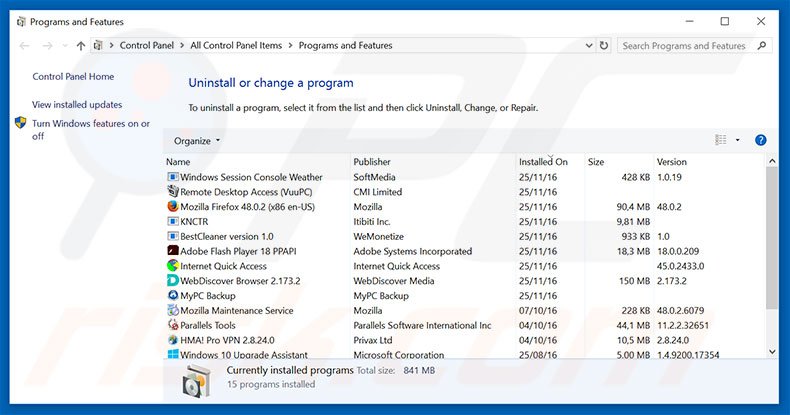The height and width of the screenshot is (415, 790).
Task: Select the Itibiti Inc. publisher cell
Action: coord(372,222)
